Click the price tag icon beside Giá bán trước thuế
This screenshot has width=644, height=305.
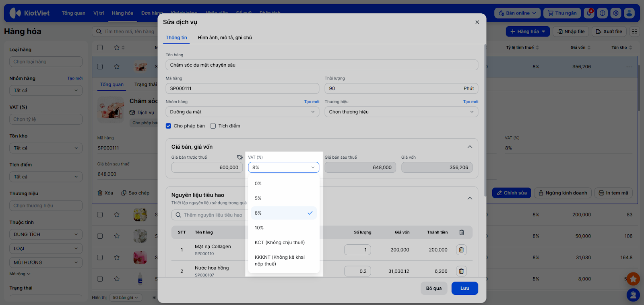coord(240,157)
